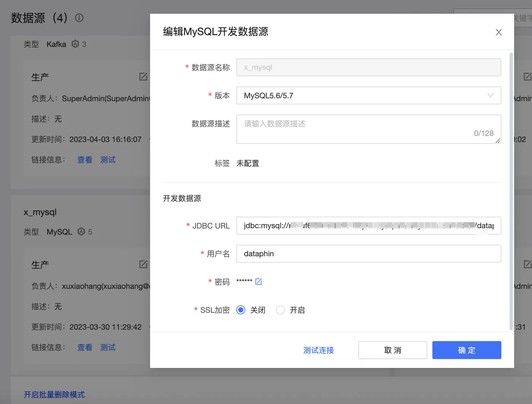Click the 编辑MySQL开发数据源 dialog title
Screen dimensions: 532x404
pos(215,32)
